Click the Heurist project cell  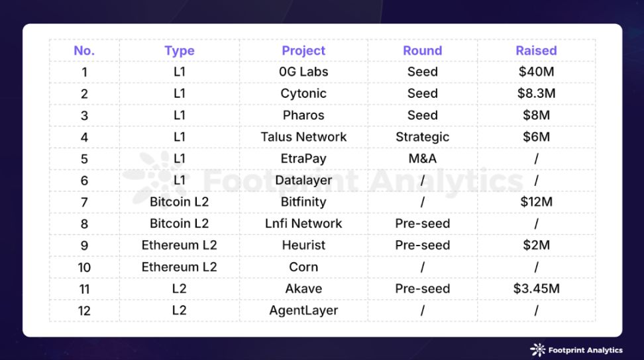tap(303, 245)
